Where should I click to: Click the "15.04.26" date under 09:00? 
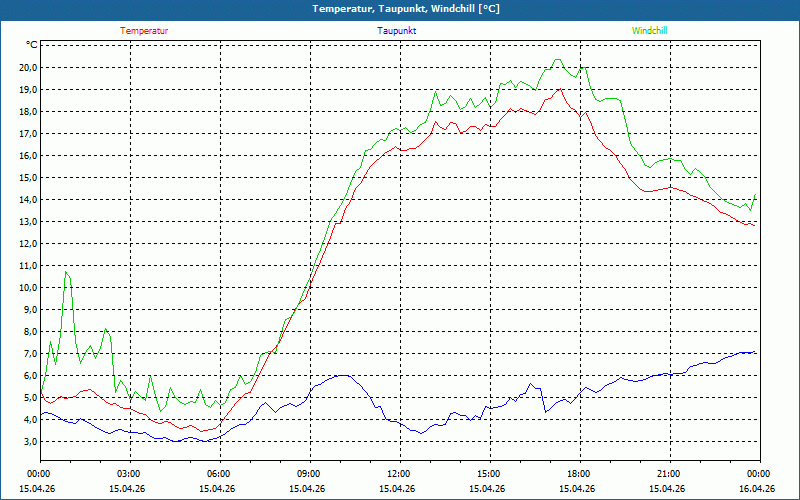(307, 488)
